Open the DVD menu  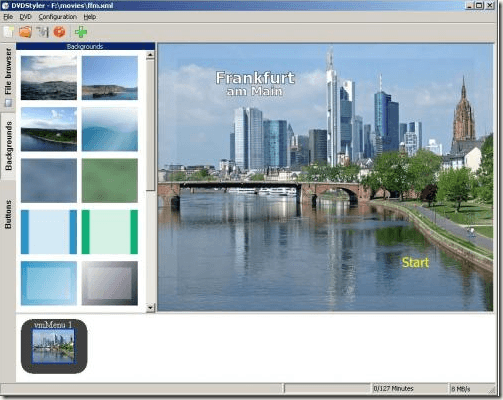[25, 17]
